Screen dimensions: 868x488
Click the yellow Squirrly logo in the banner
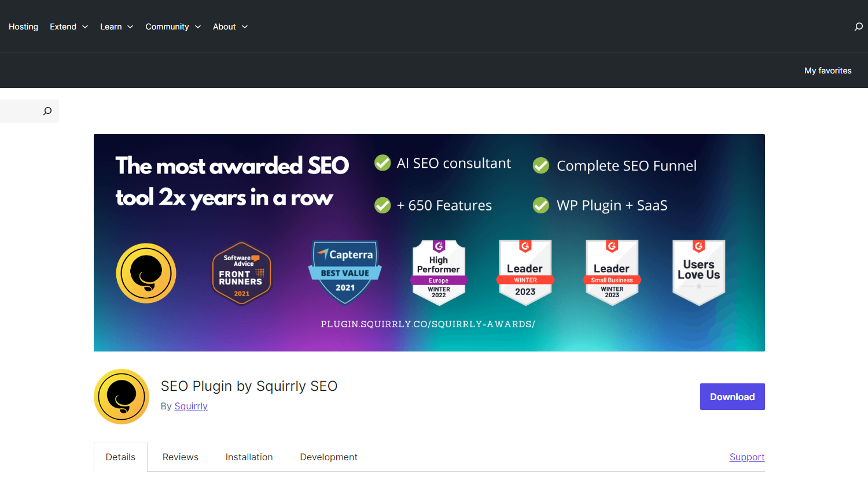point(146,273)
